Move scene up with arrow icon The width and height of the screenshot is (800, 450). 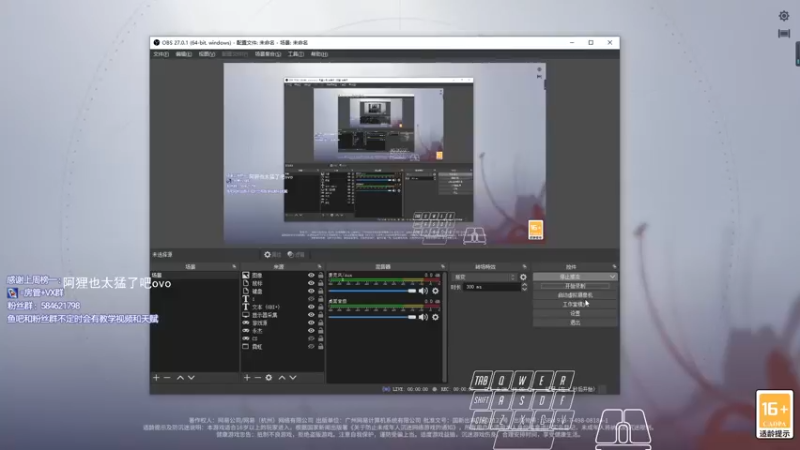[180, 378]
